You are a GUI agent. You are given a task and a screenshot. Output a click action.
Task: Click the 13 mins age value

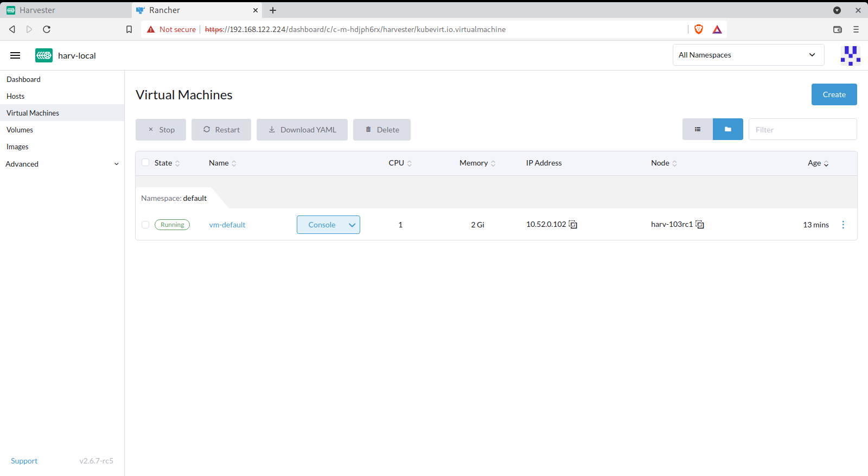click(816, 225)
